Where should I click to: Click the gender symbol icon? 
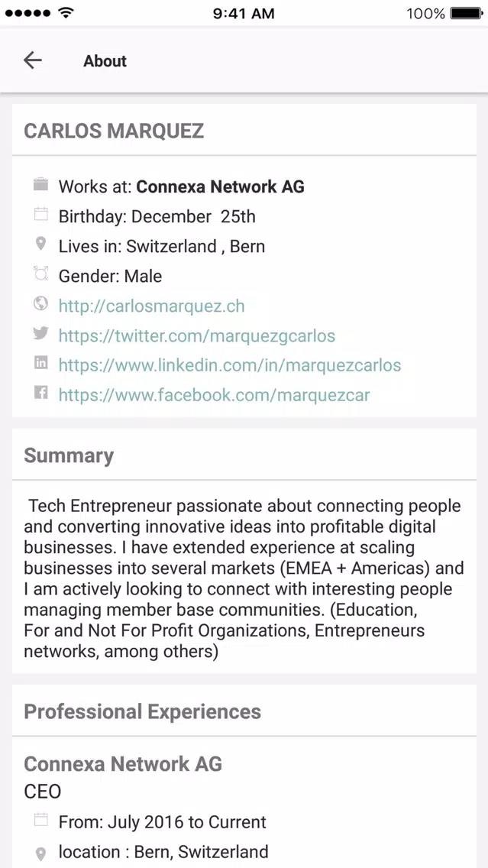pos(41,274)
